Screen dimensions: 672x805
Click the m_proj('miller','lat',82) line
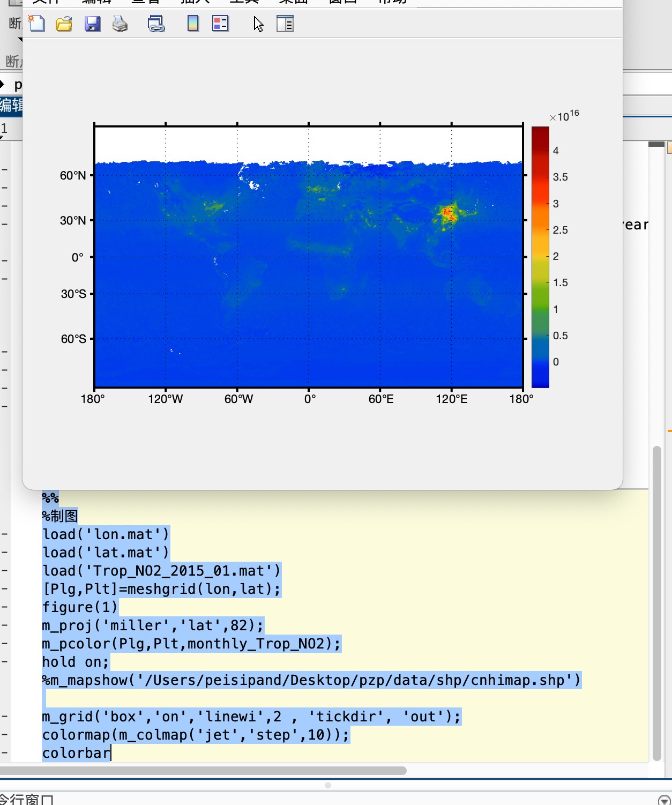(x=153, y=625)
